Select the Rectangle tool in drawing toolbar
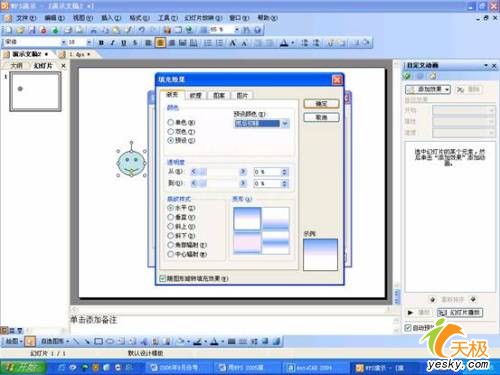This screenshot has width=500, height=375. [98, 341]
